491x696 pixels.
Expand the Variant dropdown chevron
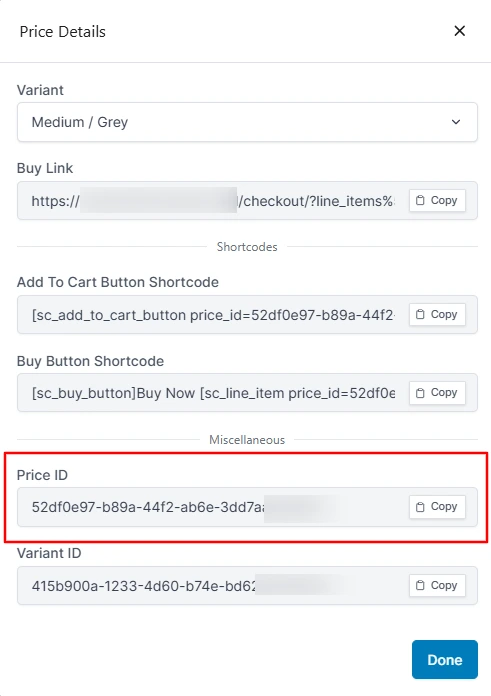click(x=456, y=122)
